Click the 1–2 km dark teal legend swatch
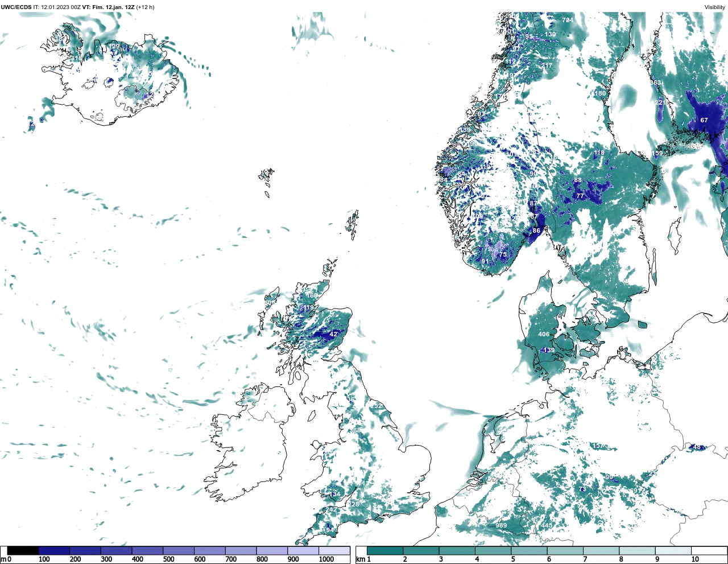Screen dimensions: 728x564 (x=385, y=550)
